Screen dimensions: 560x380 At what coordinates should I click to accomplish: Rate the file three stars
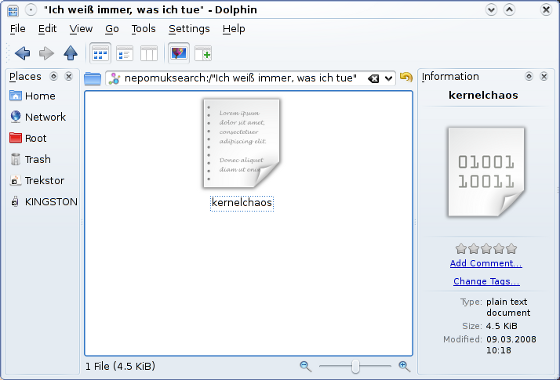coord(486,248)
